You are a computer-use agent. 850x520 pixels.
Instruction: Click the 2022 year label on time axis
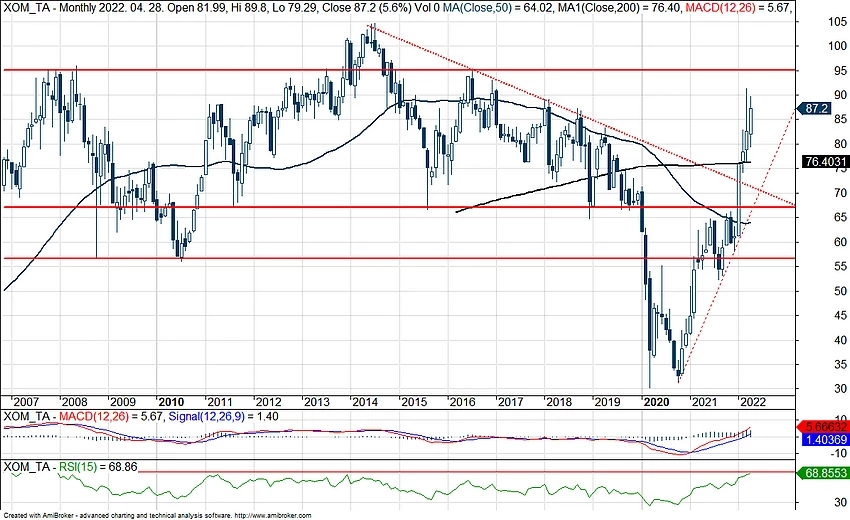point(752,400)
